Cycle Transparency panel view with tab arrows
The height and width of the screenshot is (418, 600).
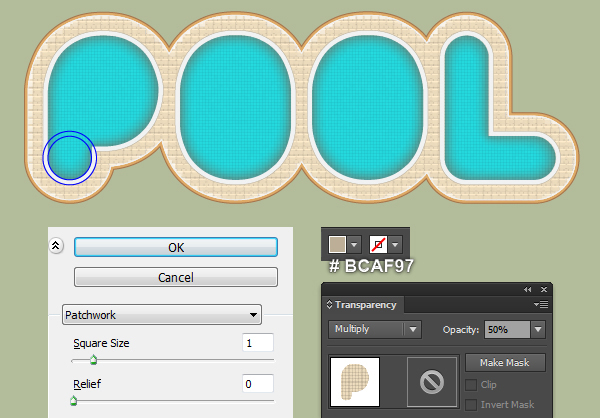[x=329, y=305]
